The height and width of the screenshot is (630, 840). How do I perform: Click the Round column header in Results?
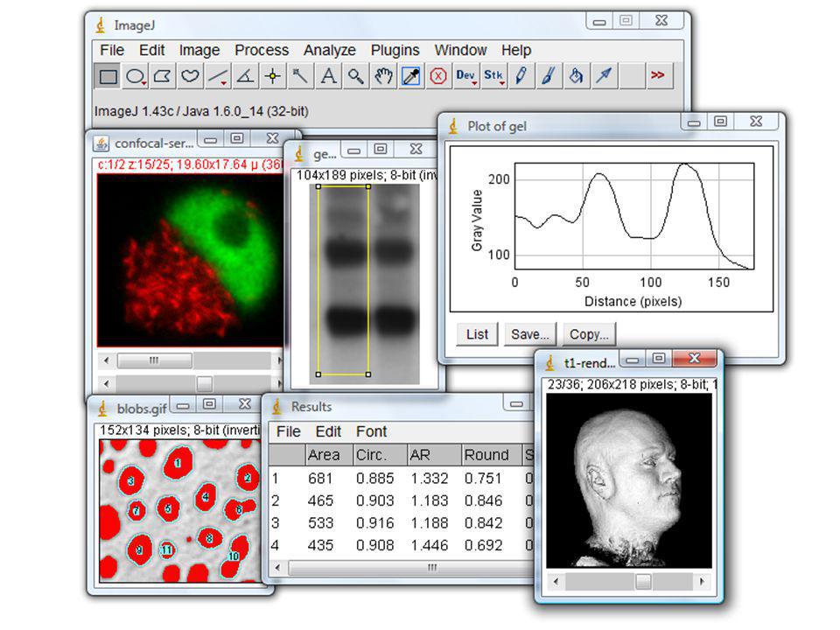[492, 455]
